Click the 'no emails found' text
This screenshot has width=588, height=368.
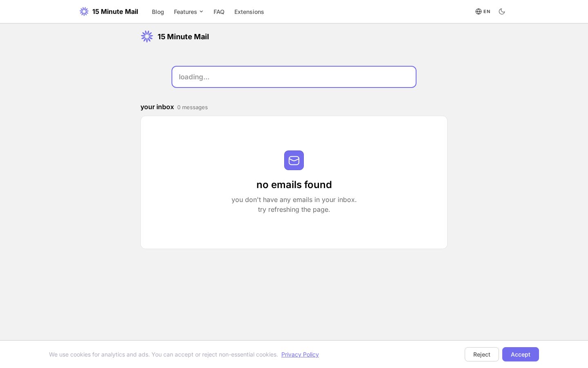click(294, 184)
